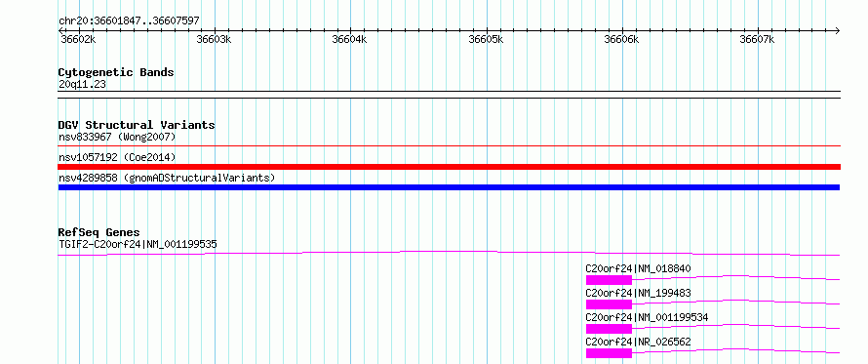Click the 36607k ruler tick label
The width and height of the screenshot is (868, 364).
coord(757,39)
